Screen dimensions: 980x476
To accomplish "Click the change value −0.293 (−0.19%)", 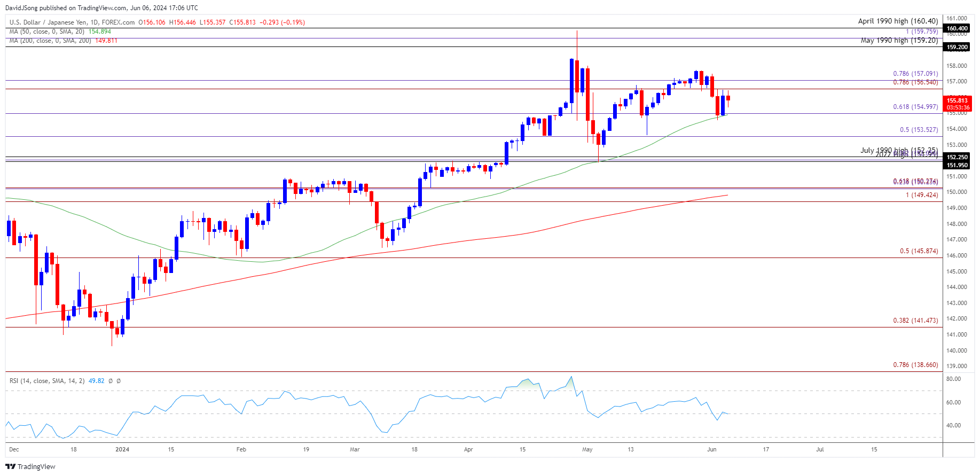I will point(282,22).
